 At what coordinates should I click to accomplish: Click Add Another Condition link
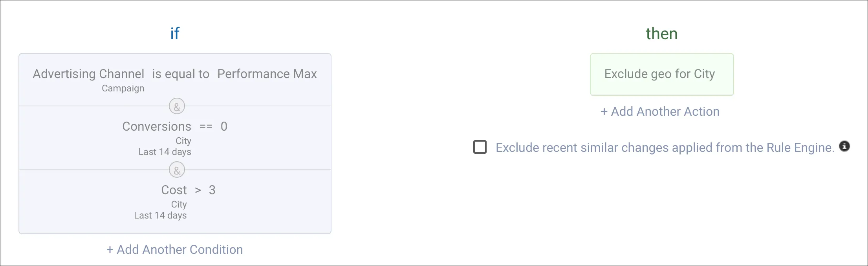coord(175,250)
